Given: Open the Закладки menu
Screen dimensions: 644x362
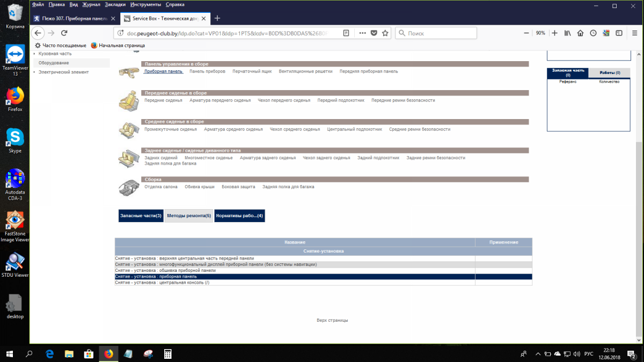Looking at the screenshot, I should [x=115, y=4].
